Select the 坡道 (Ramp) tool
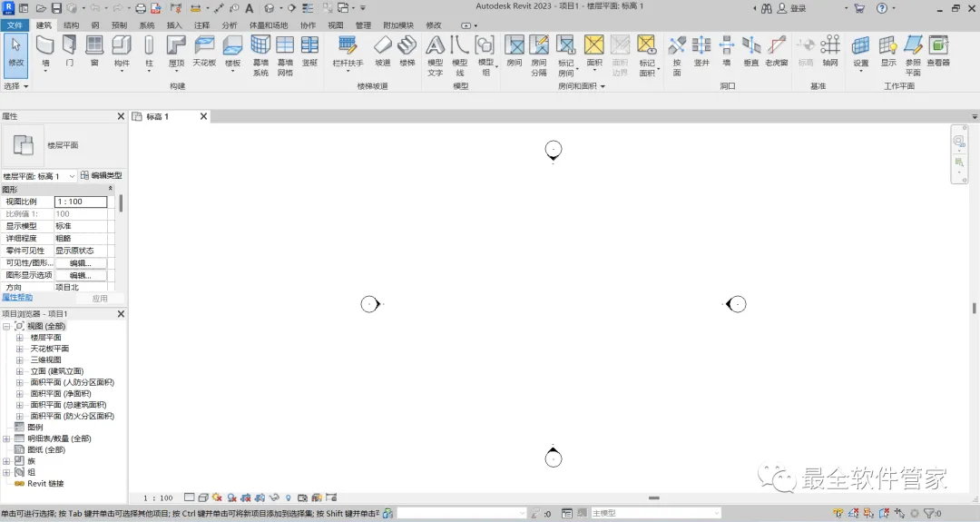 pos(383,52)
